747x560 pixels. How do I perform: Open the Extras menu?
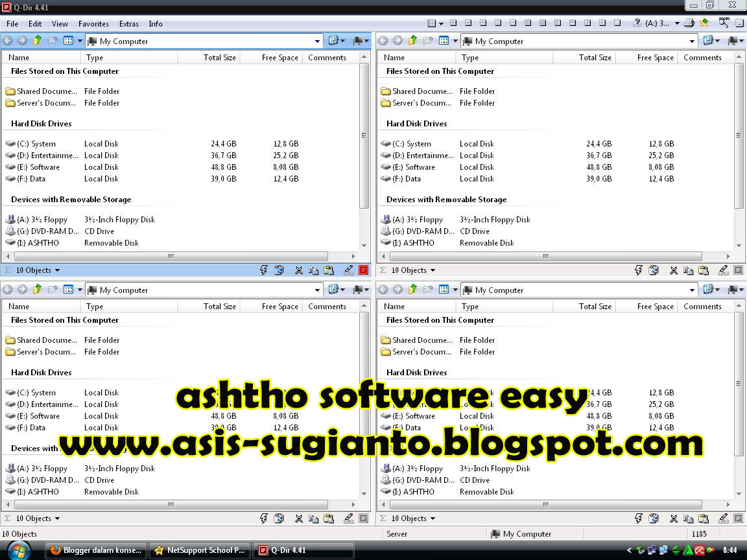click(x=128, y=24)
